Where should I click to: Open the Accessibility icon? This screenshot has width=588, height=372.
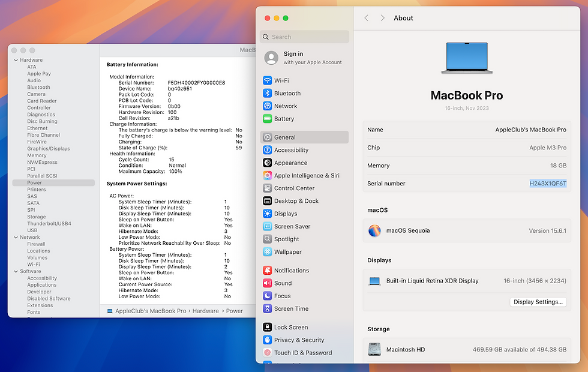pos(267,150)
